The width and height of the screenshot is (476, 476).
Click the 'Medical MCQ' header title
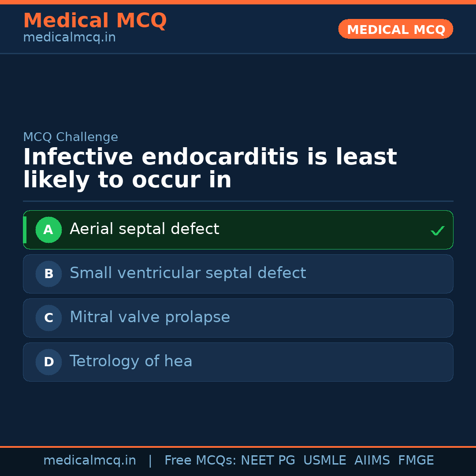[x=95, y=21]
